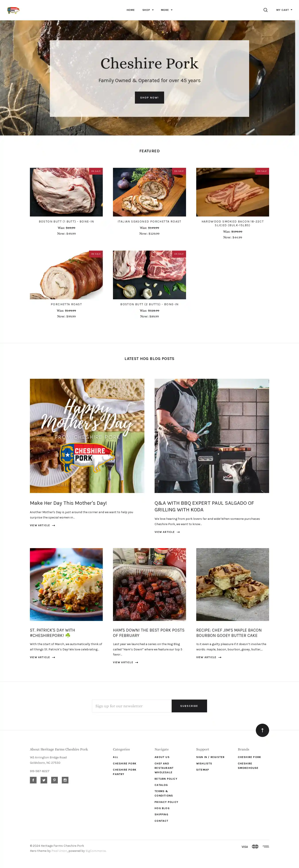Image resolution: width=299 pixels, height=868 pixels.
Task: Click the Subscribe newsletter button
Action: point(189,706)
